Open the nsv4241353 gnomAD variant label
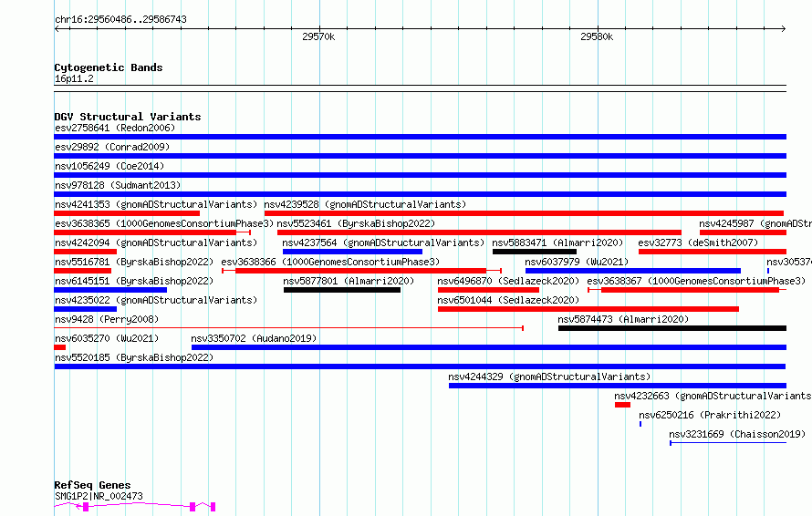This screenshot has height=516, width=812. tap(156, 204)
